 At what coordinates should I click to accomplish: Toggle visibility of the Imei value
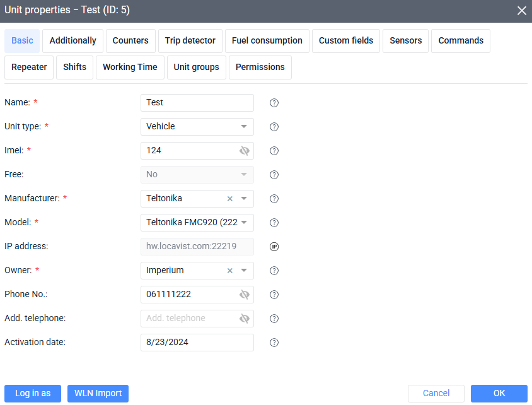pos(245,151)
